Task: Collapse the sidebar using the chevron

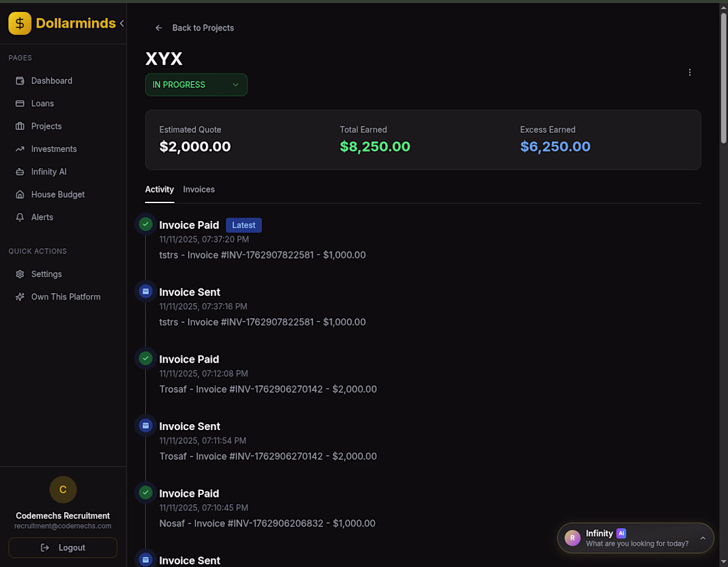Action: tap(122, 23)
